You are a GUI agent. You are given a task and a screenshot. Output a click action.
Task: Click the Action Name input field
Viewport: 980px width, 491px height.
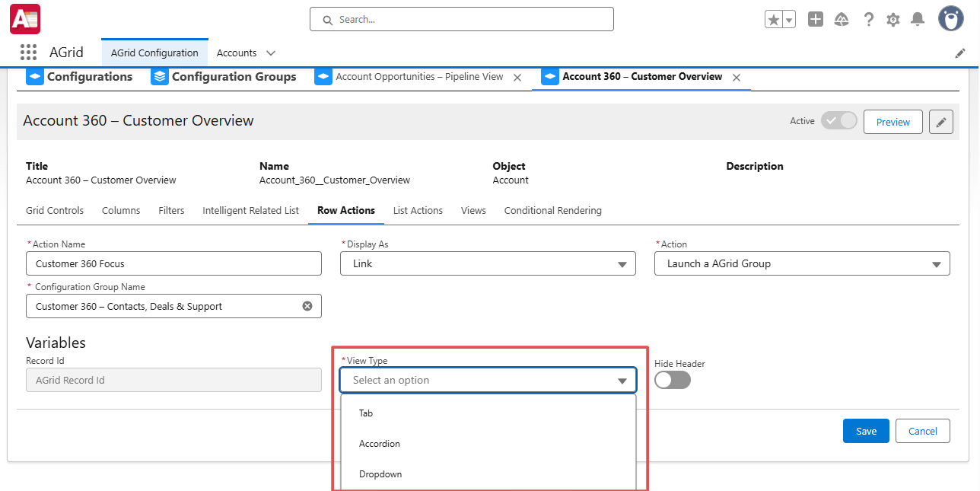click(173, 263)
